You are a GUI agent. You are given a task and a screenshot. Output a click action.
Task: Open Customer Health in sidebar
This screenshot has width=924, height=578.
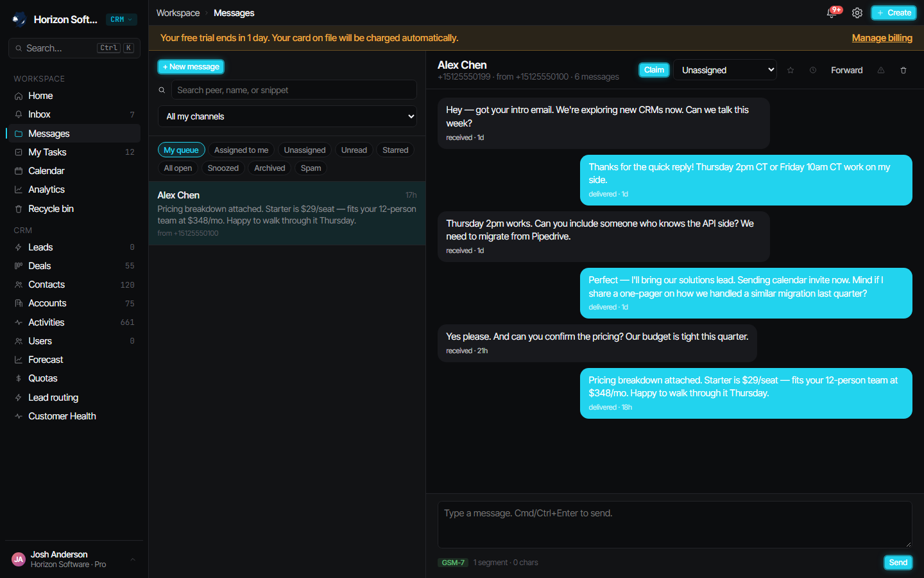tap(74, 416)
